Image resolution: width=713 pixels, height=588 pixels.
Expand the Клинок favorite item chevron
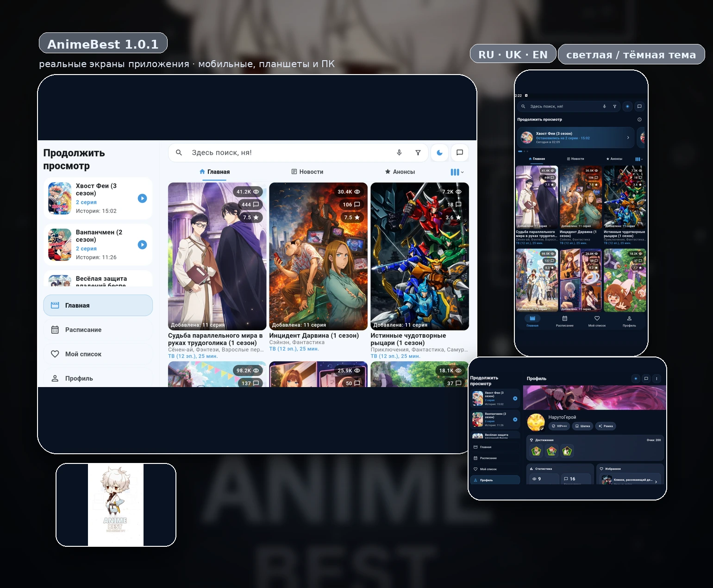pyautogui.click(x=656, y=481)
